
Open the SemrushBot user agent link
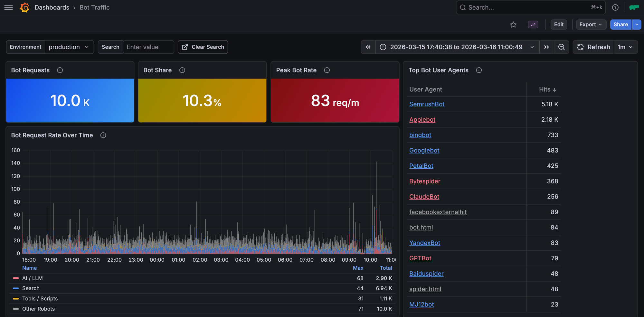427,104
